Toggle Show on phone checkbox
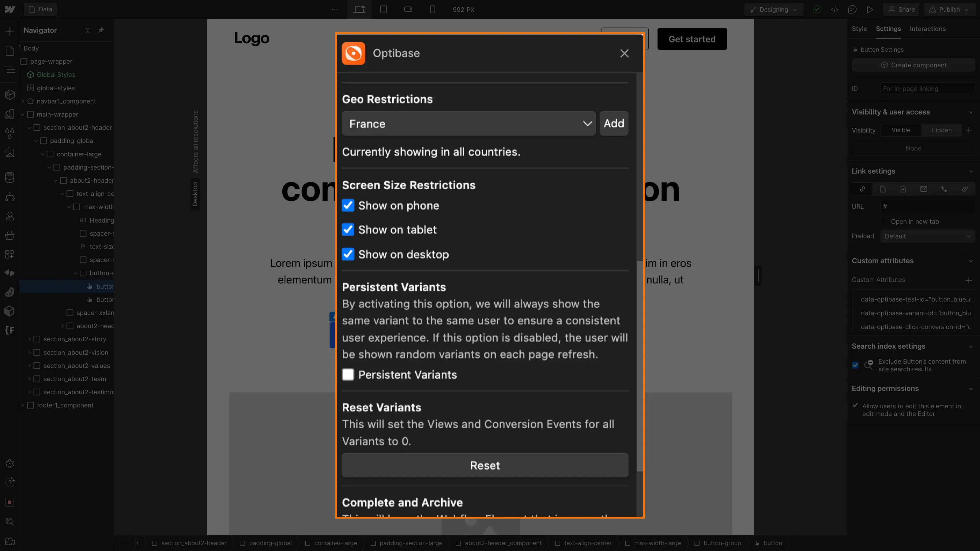 [x=349, y=205]
